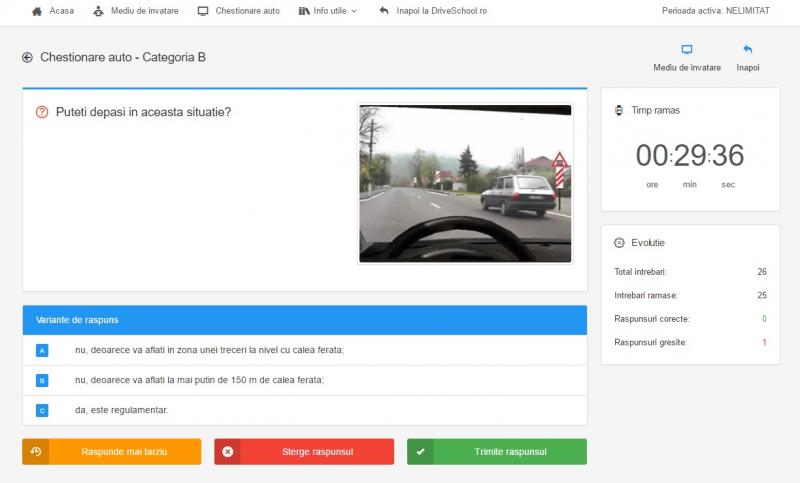Image resolution: width=800 pixels, height=483 pixels.
Task: Click the X icon on Sterge raspunsul
Action: (228, 451)
